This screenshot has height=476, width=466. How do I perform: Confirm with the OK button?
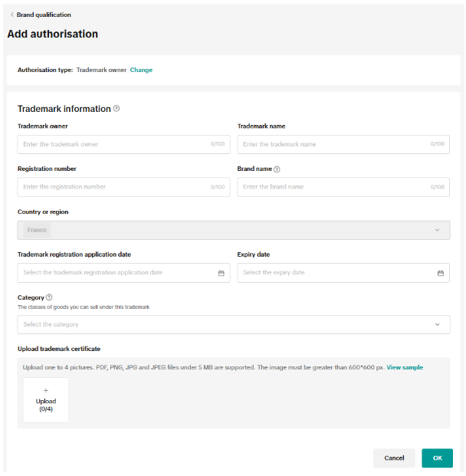(x=437, y=458)
